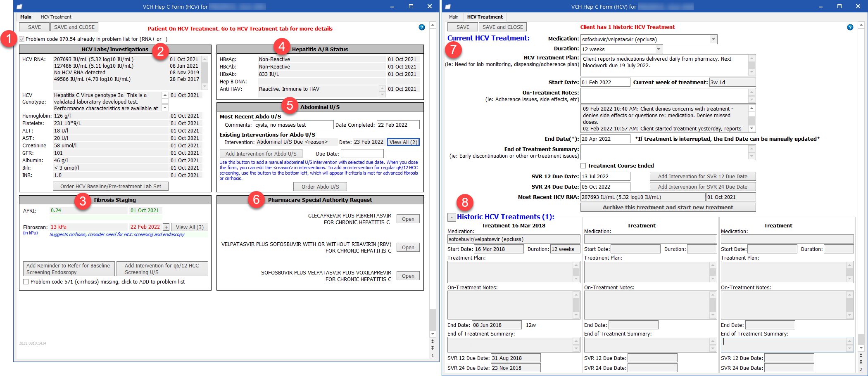Switch to the Main tab on right window
The image size is (868, 376).
pos(454,17)
